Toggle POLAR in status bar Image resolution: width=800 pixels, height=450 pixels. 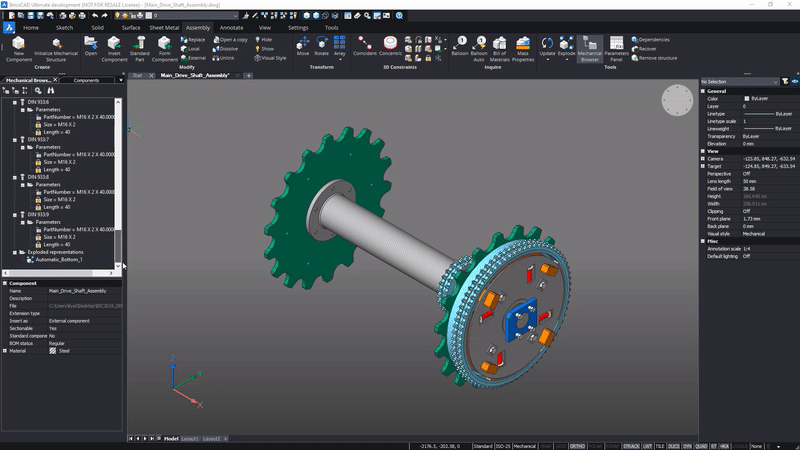[x=595, y=446]
